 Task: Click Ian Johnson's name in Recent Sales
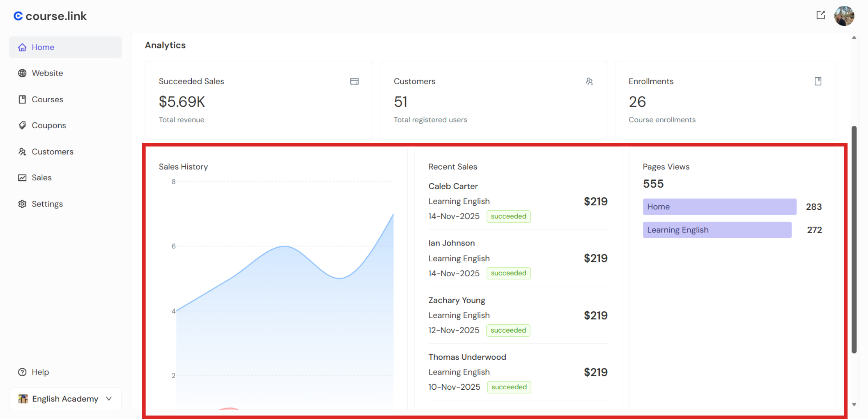451,243
